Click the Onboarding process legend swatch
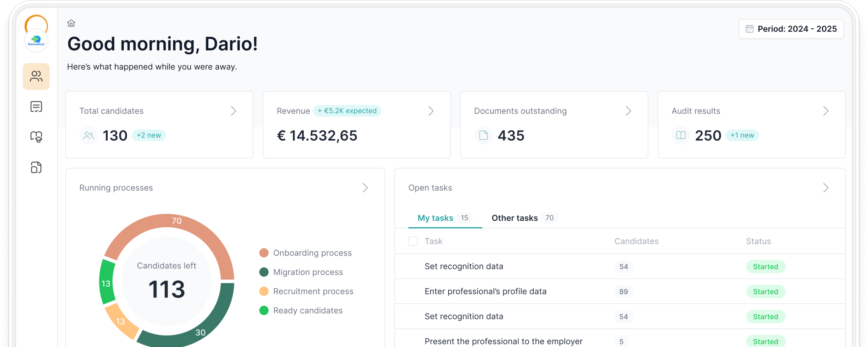The image size is (868, 347). point(264,253)
